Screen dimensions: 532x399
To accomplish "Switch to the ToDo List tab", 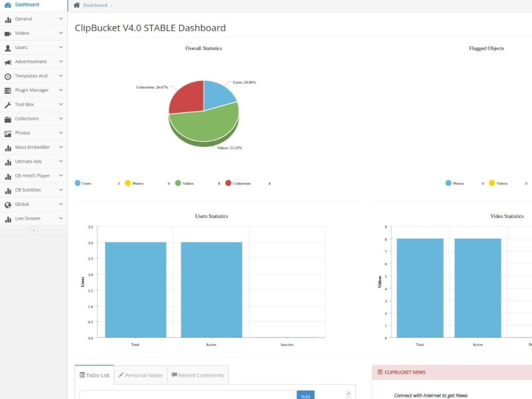I will click(94, 375).
